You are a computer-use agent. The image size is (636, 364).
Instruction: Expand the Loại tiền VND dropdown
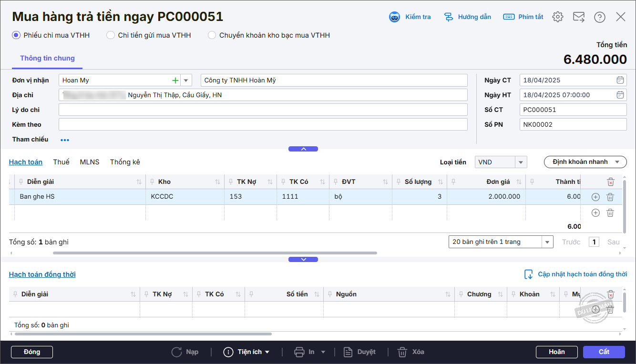tap(521, 162)
